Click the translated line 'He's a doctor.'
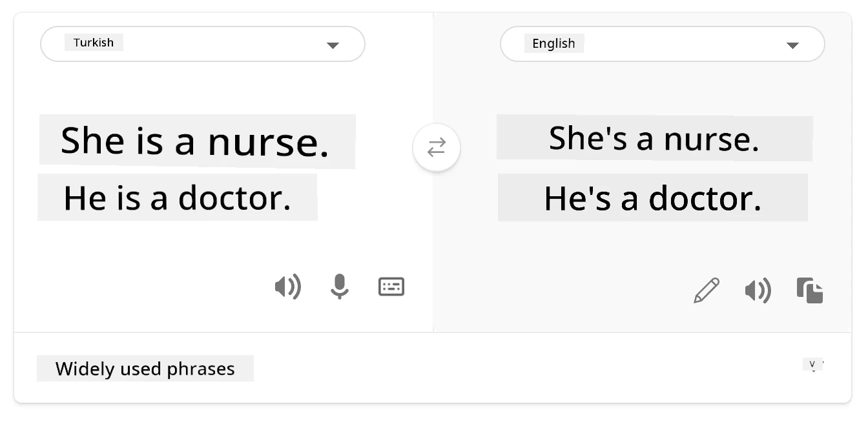Viewport: 868px width, 426px height. point(653,198)
